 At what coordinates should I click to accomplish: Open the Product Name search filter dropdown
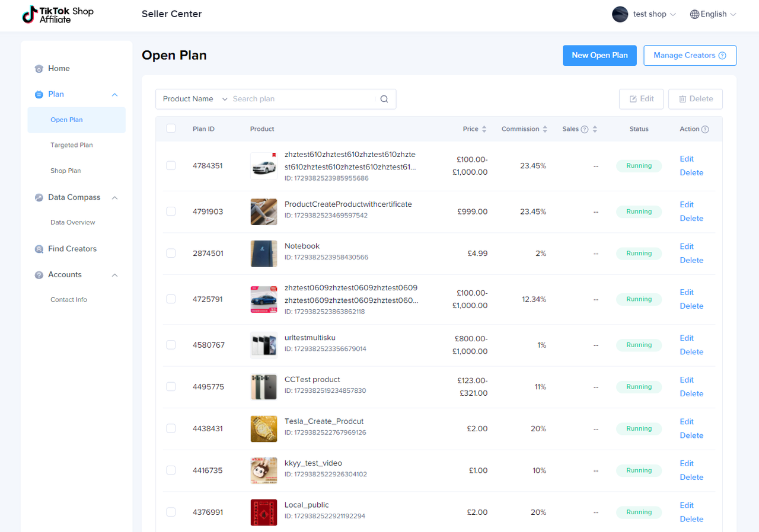coord(194,99)
